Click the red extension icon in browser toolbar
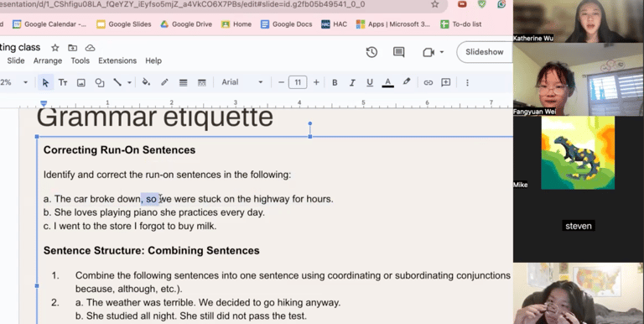The height and width of the screenshot is (324, 644). click(x=462, y=4)
